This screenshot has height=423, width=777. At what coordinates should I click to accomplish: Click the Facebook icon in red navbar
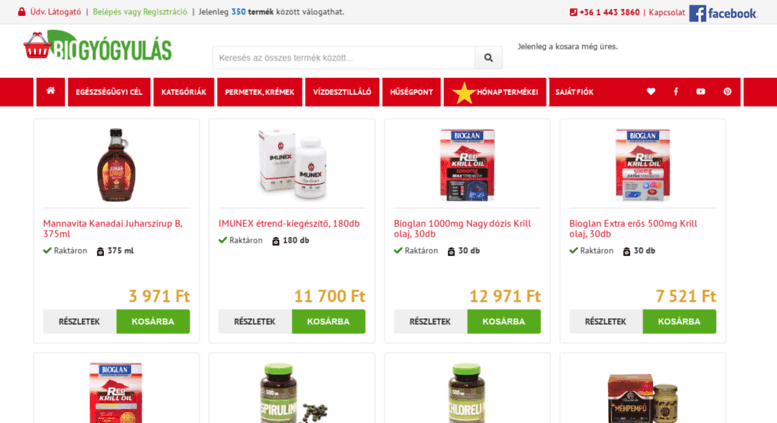(675, 92)
